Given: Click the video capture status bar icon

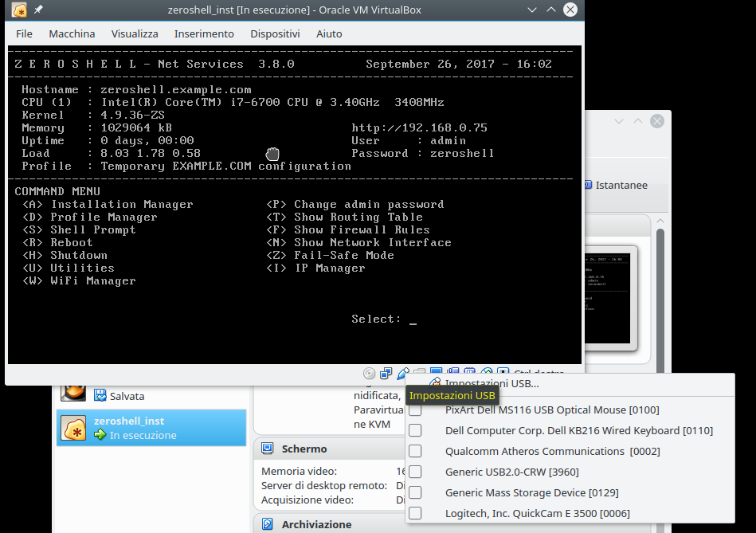Looking at the screenshot, I should [x=452, y=371].
